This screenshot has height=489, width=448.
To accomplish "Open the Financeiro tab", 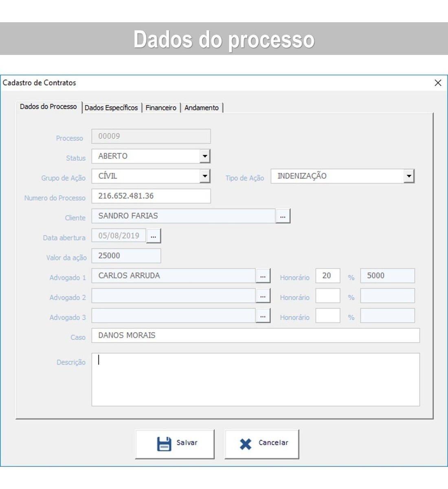I will point(161,108).
